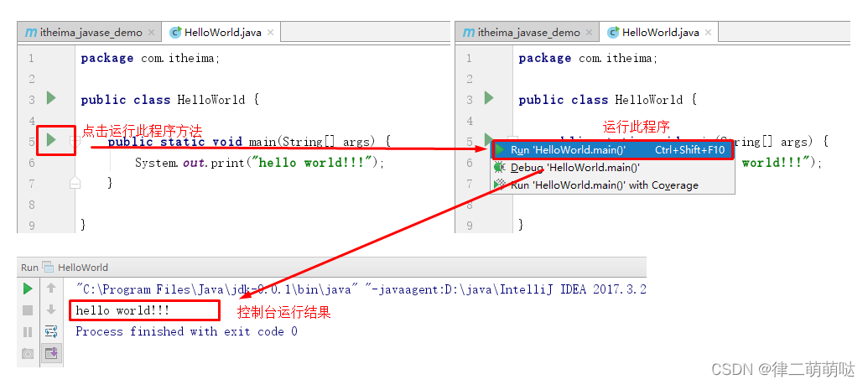Click line number 1 in left editor gutter
This screenshot has height=385, width=868.
pos(32,58)
